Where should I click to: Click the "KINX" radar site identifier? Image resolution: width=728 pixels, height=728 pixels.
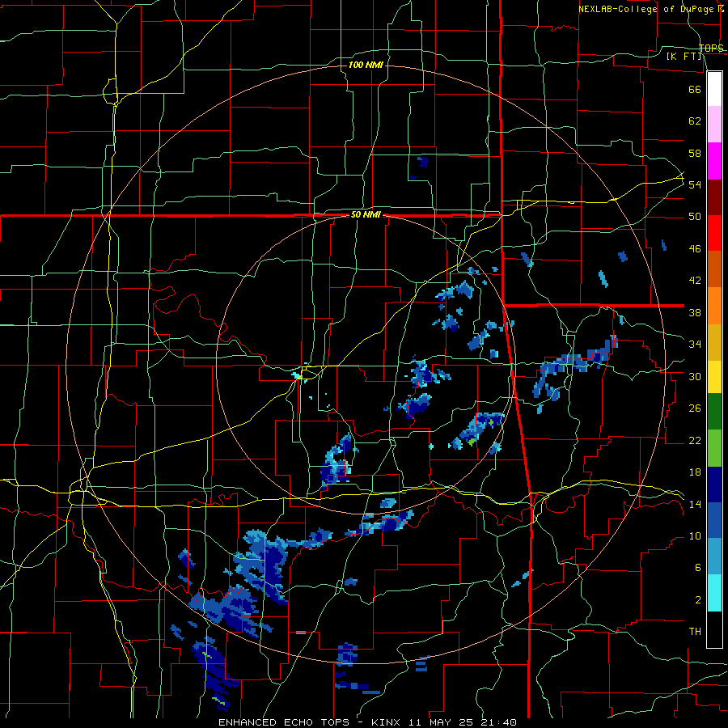pyautogui.click(x=387, y=722)
